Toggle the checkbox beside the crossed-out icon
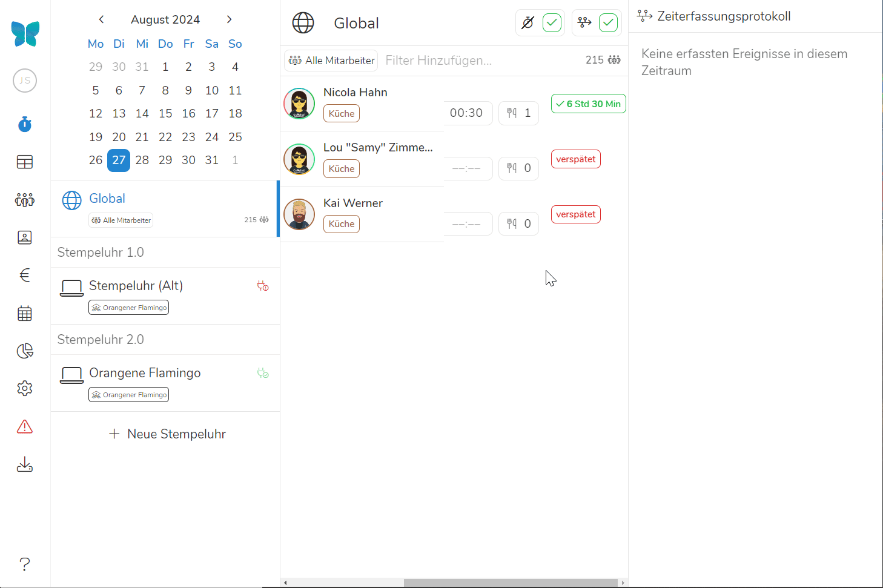 552,23
